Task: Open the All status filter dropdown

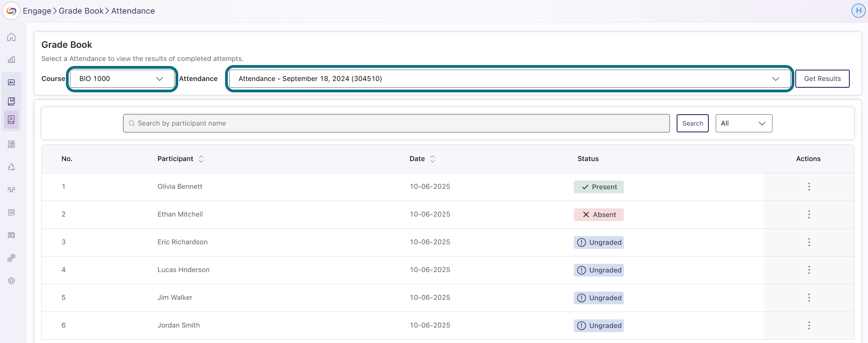Action: [x=744, y=123]
